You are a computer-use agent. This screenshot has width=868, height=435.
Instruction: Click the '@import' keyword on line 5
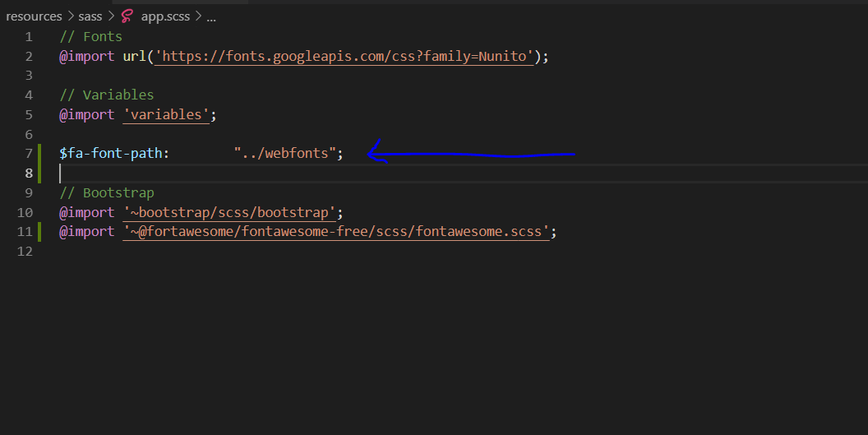[87, 114]
